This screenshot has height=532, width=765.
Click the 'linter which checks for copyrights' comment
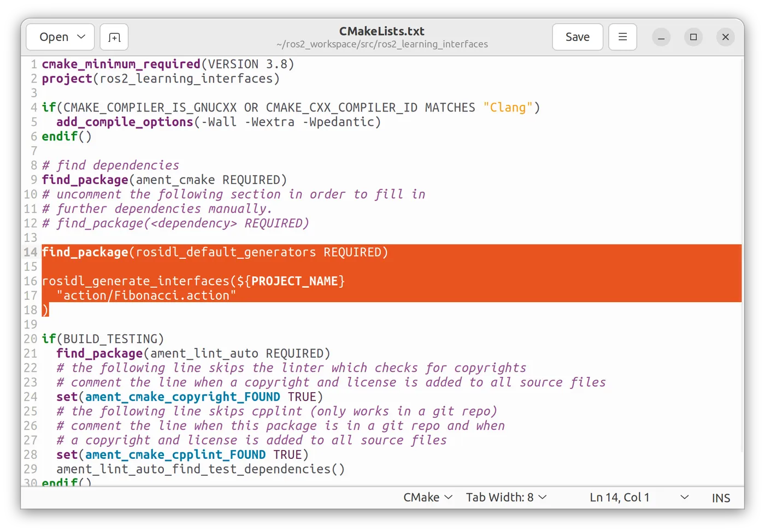291,368
